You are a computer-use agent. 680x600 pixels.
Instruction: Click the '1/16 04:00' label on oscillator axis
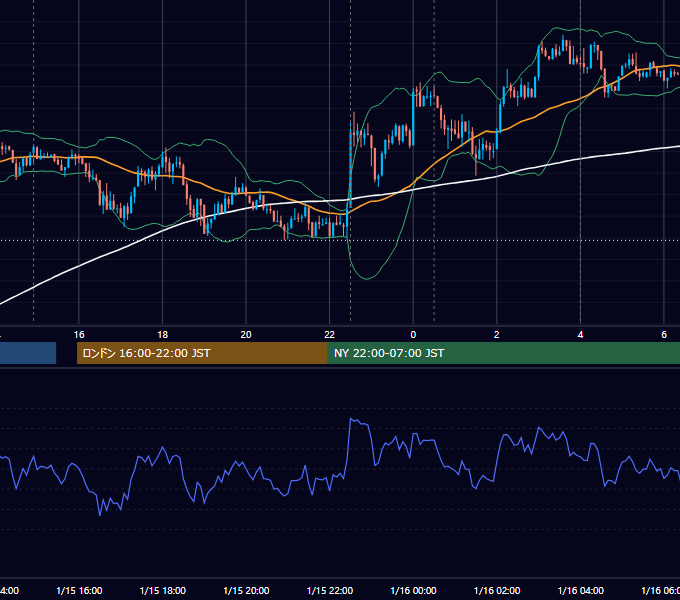(581, 590)
